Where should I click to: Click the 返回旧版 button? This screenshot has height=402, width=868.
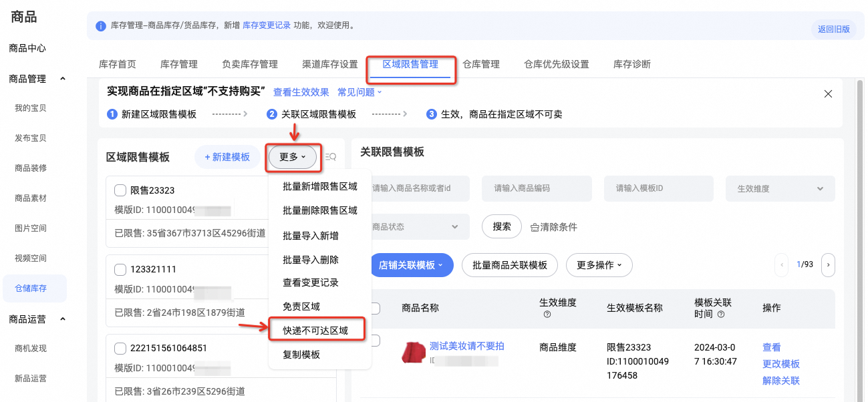pos(834,29)
